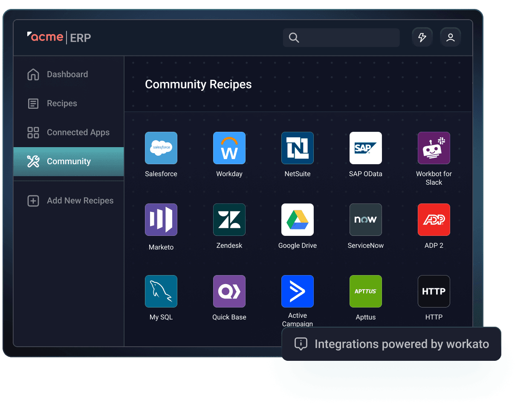Click inside the header search field

pos(341,38)
